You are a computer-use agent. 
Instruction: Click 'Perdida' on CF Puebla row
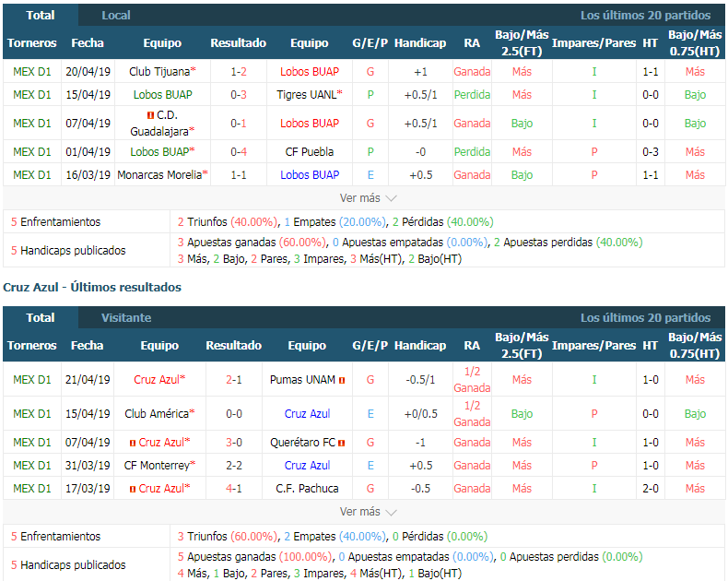pos(472,152)
